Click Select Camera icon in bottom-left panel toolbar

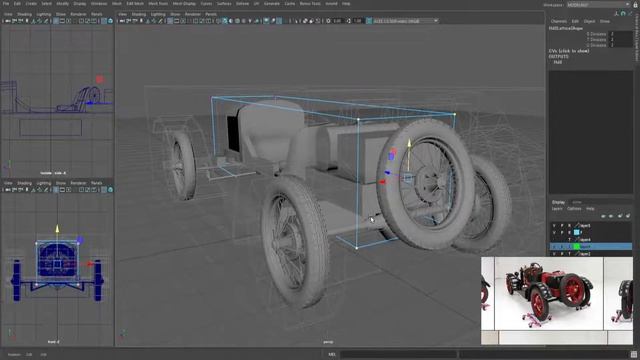coord(8,190)
